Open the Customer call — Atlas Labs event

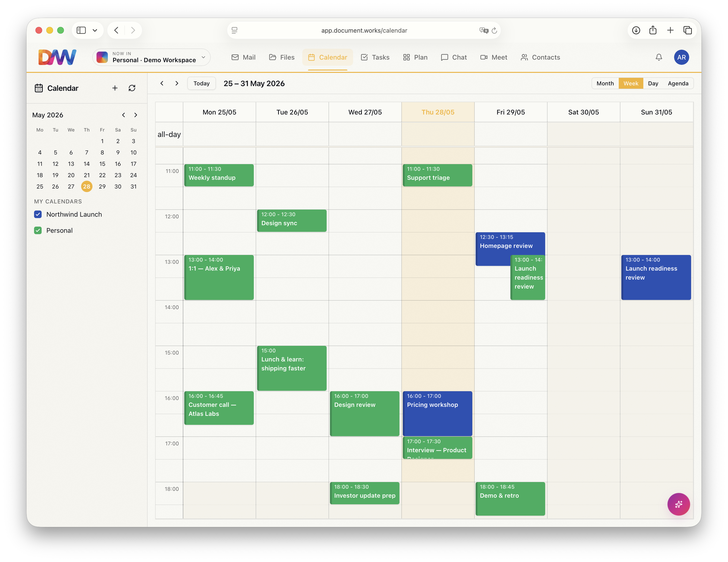pos(219,408)
